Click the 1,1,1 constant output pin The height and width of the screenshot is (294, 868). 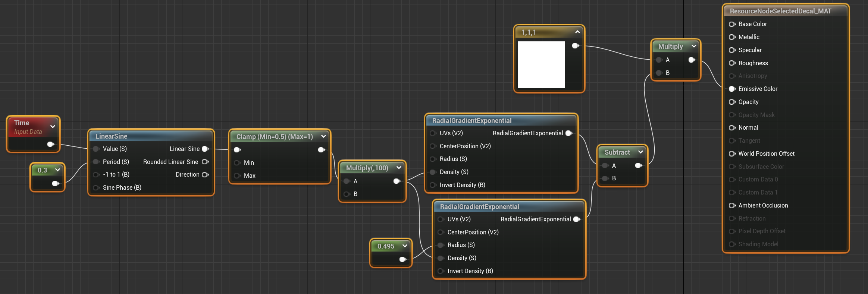point(575,45)
